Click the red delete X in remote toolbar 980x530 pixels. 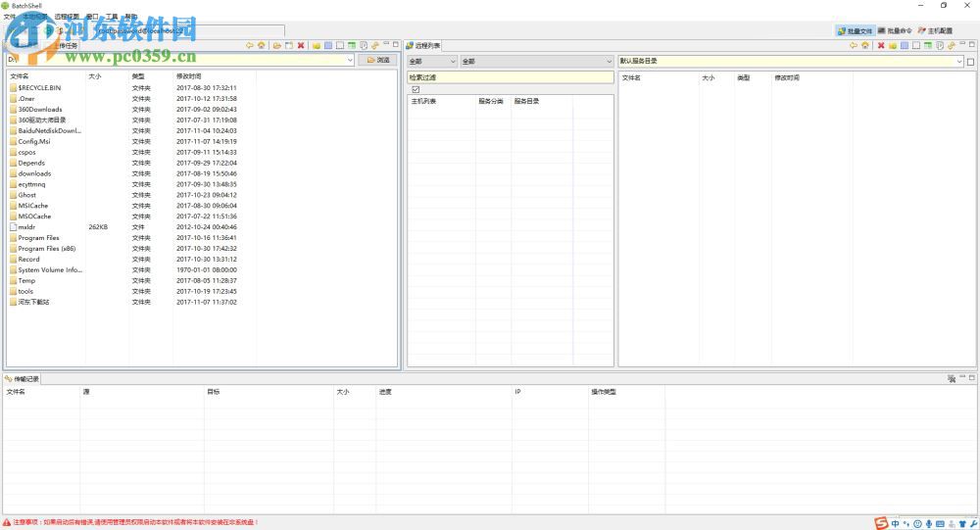881,46
